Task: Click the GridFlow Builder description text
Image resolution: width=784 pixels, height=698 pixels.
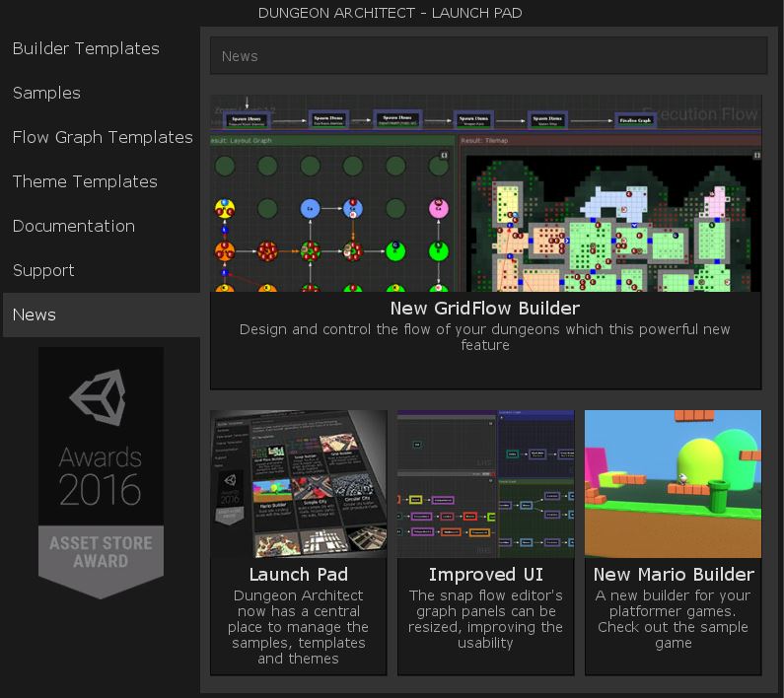Action: tap(485, 337)
